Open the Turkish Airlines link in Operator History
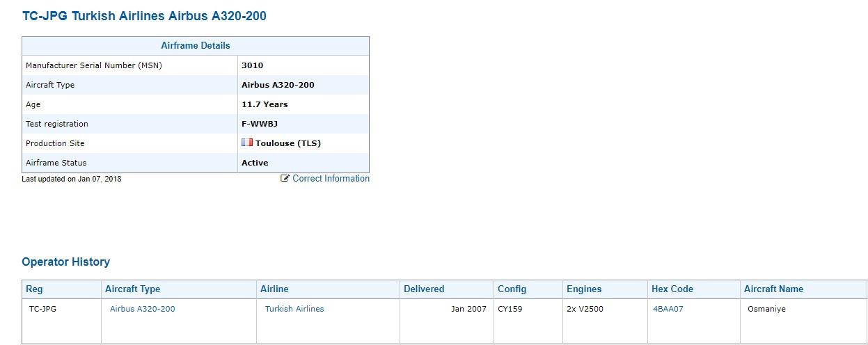 click(x=294, y=309)
